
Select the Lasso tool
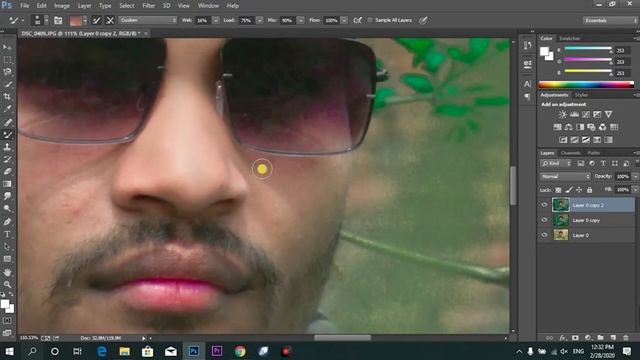(7, 72)
